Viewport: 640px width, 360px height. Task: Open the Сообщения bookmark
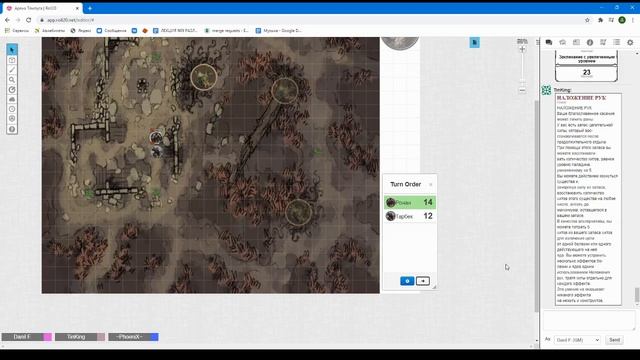pos(111,31)
